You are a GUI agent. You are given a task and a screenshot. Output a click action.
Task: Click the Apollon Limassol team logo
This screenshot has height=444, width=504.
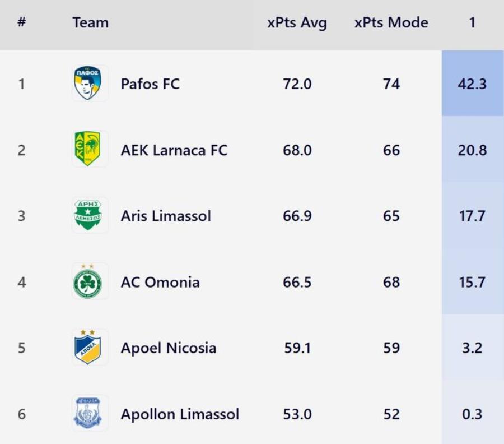pyautogui.click(x=90, y=414)
